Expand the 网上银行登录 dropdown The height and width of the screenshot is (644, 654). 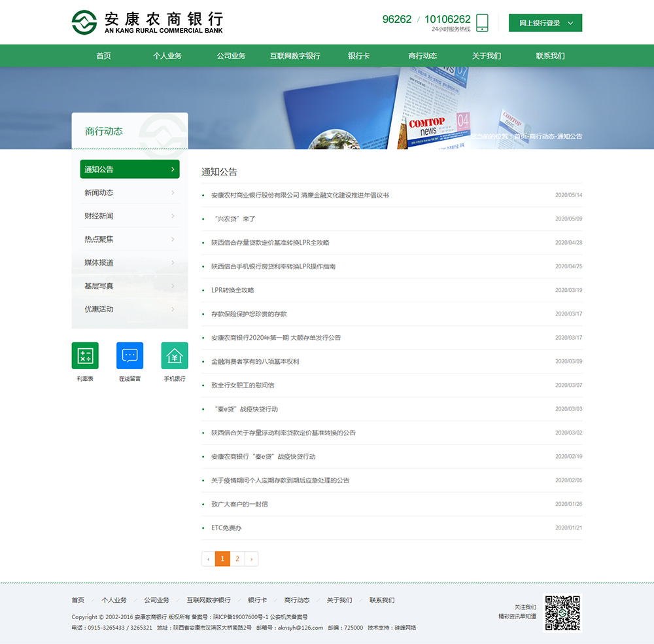(x=570, y=23)
